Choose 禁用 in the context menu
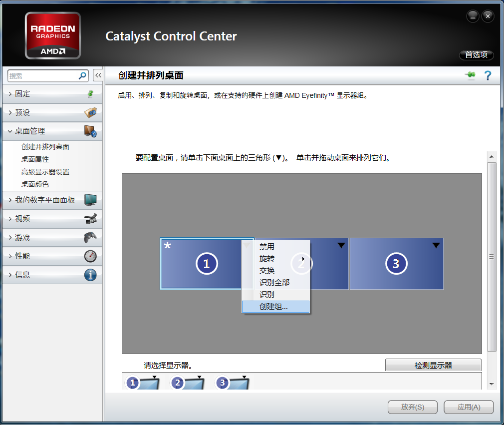The height and width of the screenshot is (425, 504). tap(276, 246)
